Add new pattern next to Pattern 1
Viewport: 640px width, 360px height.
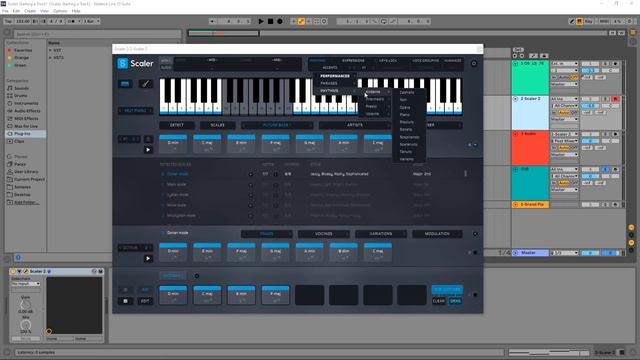(197, 276)
